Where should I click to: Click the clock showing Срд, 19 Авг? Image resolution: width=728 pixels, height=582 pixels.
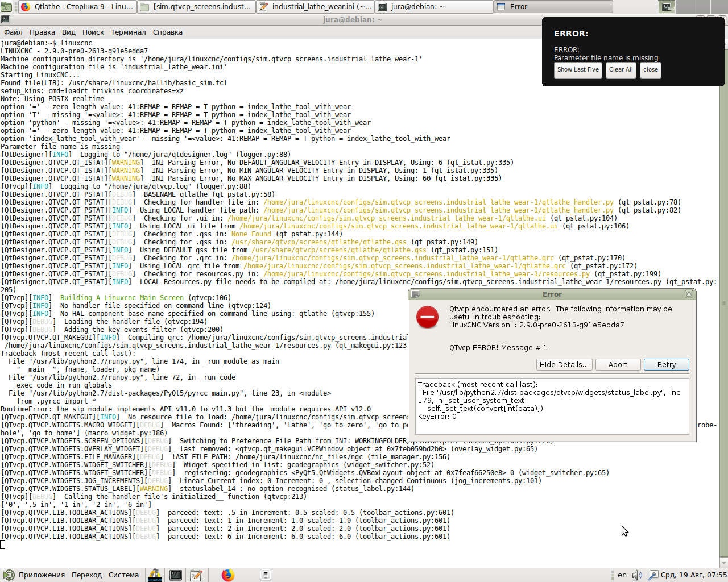coord(694,575)
